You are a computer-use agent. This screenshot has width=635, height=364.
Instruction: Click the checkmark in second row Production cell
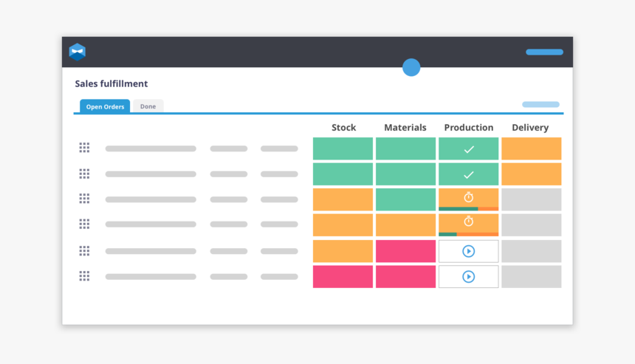click(x=468, y=175)
